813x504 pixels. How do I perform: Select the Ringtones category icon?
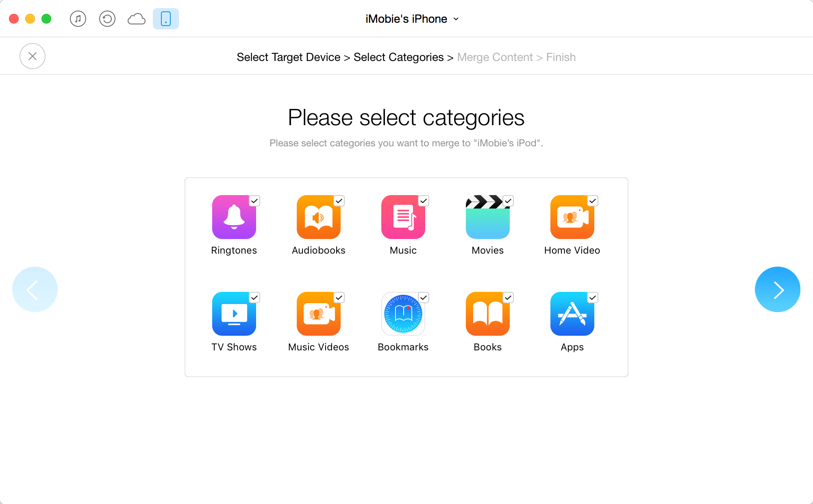pos(234,218)
